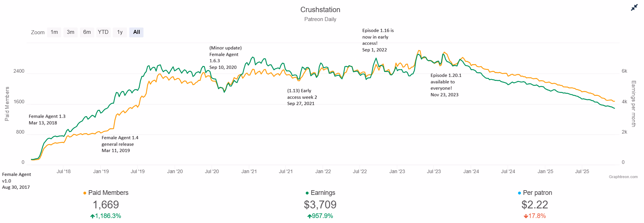Set zoom range to 3m
The width and height of the screenshot is (644, 223).
point(70,32)
